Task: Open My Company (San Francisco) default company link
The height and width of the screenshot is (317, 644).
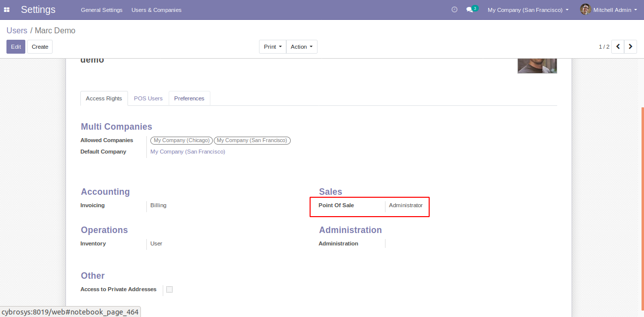Action: (188, 152)
